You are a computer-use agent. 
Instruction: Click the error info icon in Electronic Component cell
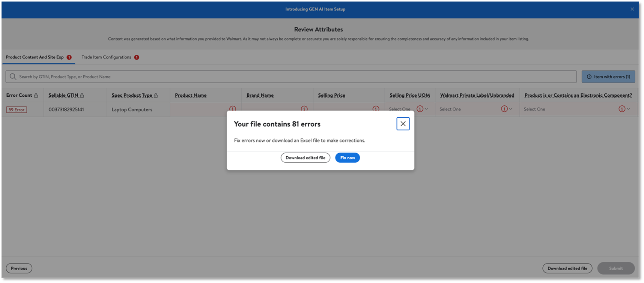[x=622, y=109]
